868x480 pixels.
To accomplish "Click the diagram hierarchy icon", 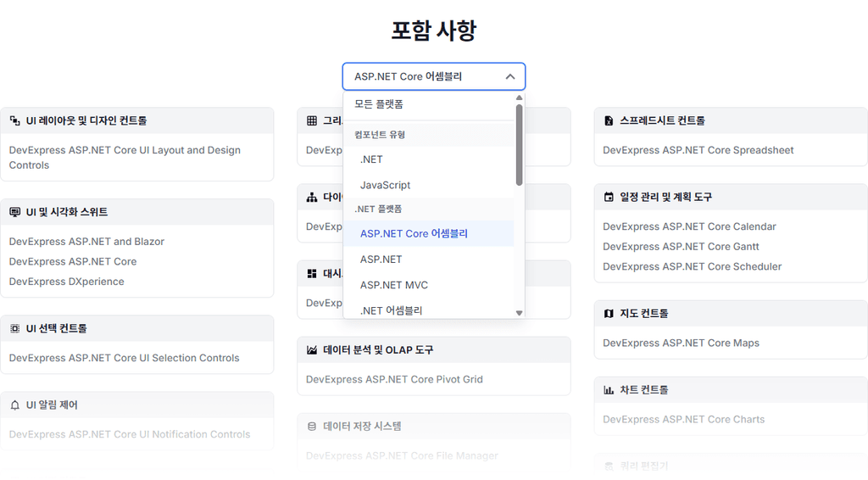I will point(312,197).
